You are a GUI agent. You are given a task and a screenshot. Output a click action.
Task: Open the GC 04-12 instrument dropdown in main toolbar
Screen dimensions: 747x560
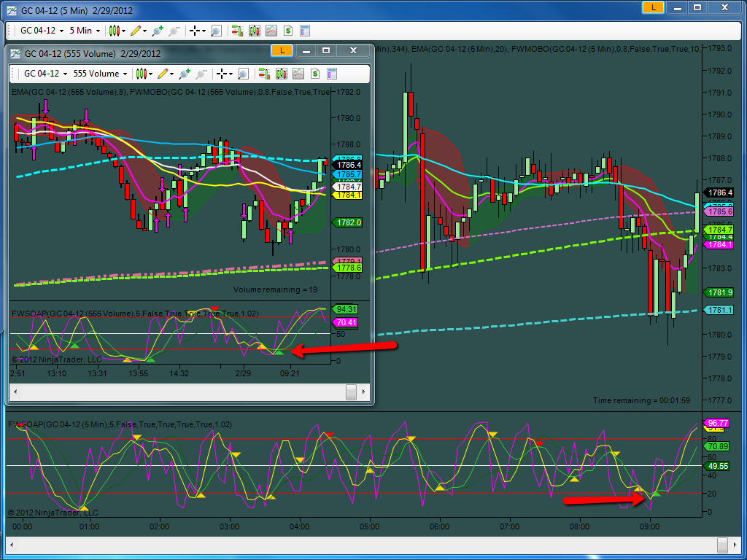pos(42,31)
